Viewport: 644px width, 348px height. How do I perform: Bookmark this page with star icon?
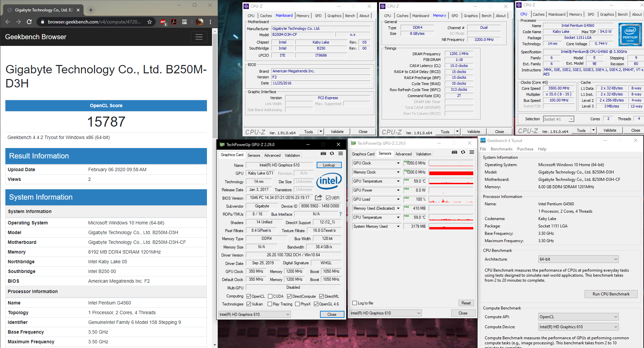pos(150,22)
